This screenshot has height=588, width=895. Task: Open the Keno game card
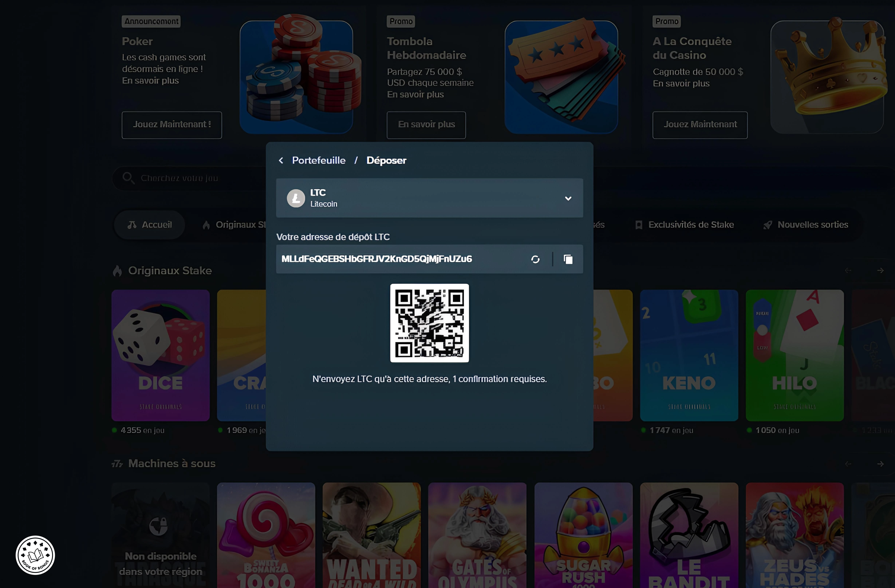tap(689, 355)
